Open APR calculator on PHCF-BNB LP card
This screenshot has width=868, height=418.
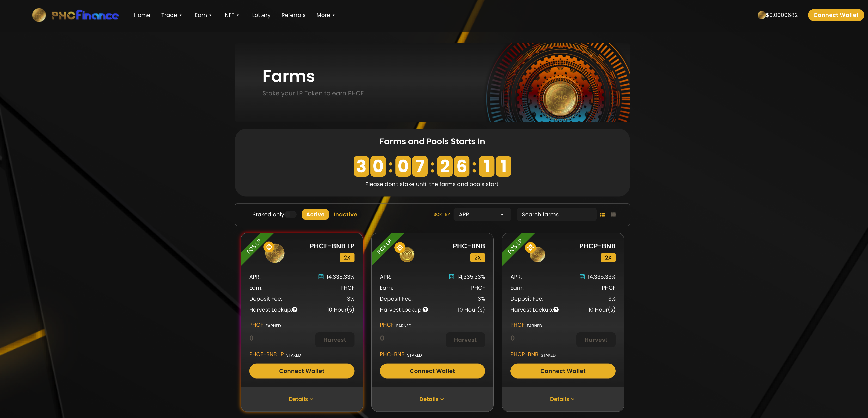click(x=321, y=277)
